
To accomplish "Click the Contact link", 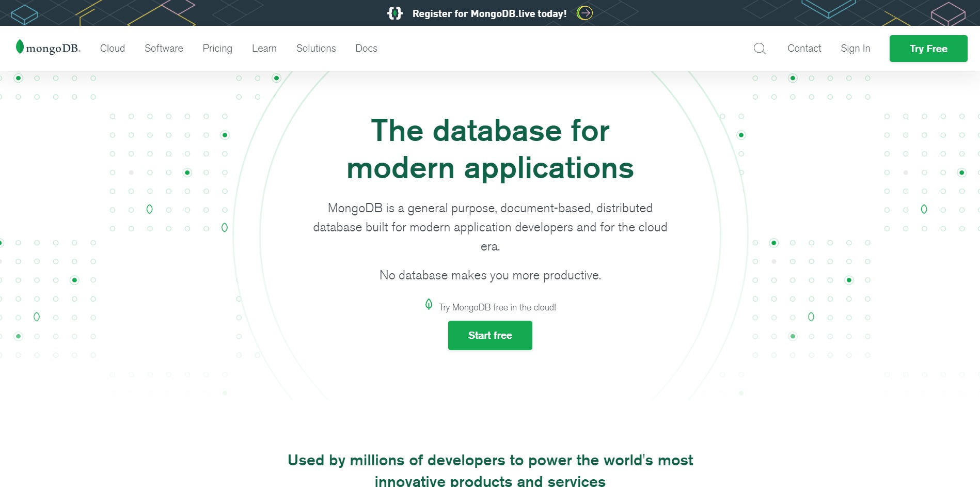I will tap(804, 49).
